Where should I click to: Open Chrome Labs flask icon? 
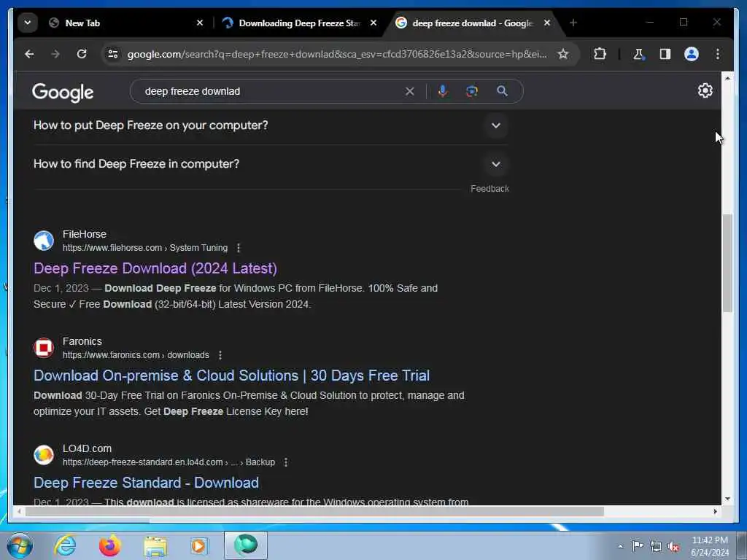coord(638,54)
